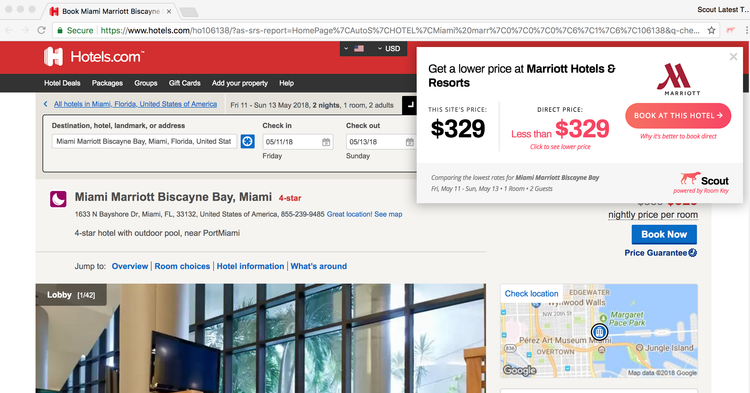This screenshot has height=393, width=750.
Task: Click the Book Now button
Action: (664, 234)
